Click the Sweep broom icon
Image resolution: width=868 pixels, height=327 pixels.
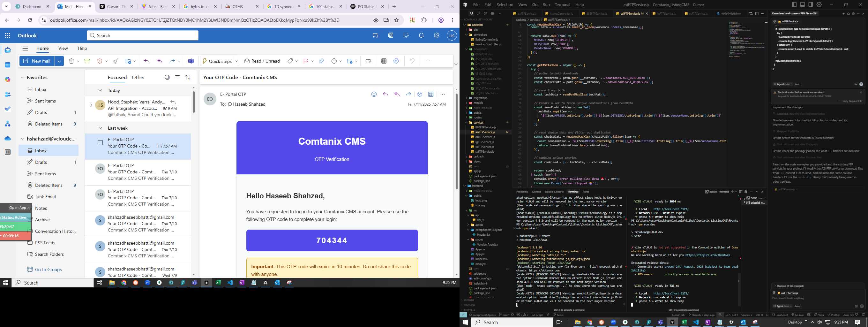(116, 61)
